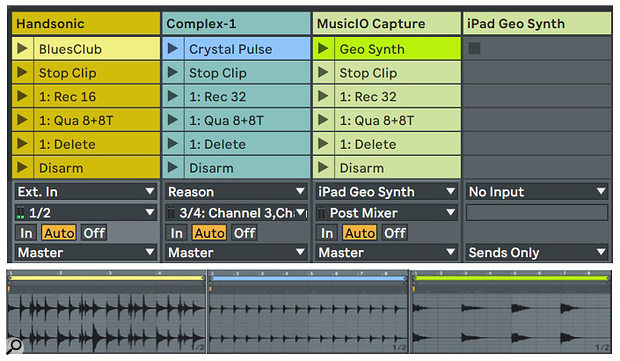This screenshot has height=361, width=620.
Task: Open the No Input dropdown
Action: [537, 192]
